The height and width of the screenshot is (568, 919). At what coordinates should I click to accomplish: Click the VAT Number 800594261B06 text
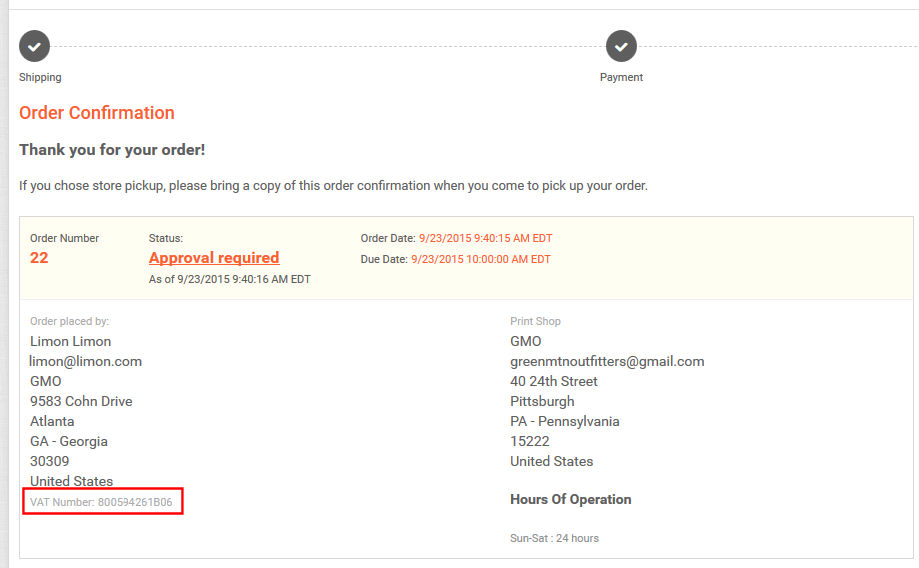[101, 501]
